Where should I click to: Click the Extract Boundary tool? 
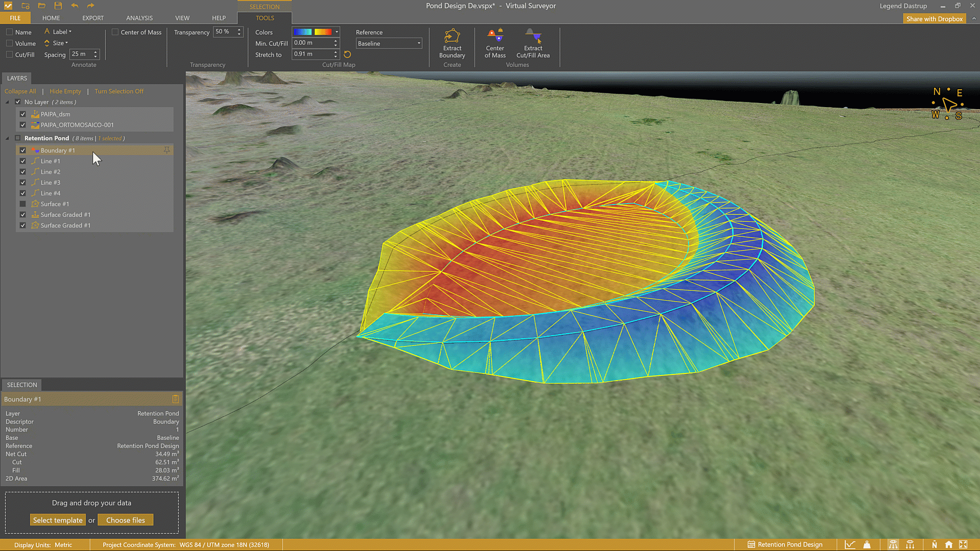coord(452,43)
